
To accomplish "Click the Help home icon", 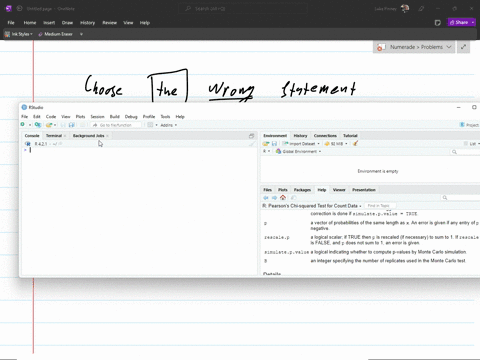I will [283, 197].
